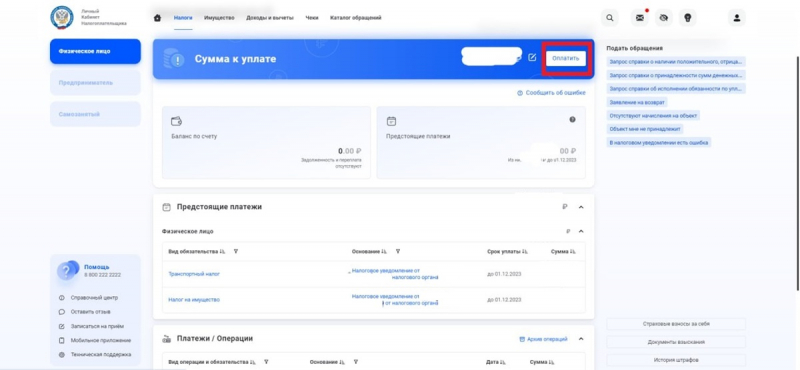800x370 pixels.
Task: Filter the Основание column in Платежи / Операции
Action: pos(355,362)
